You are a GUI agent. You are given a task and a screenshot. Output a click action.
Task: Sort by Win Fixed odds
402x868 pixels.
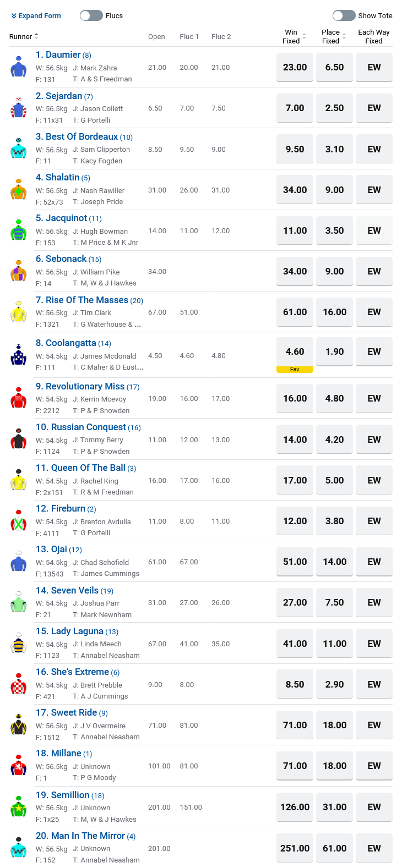304,36
